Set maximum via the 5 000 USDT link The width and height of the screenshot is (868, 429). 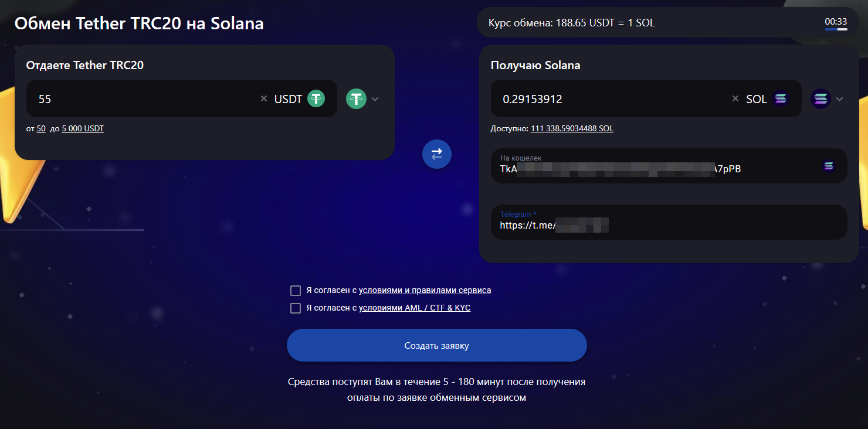click(83, 129)
